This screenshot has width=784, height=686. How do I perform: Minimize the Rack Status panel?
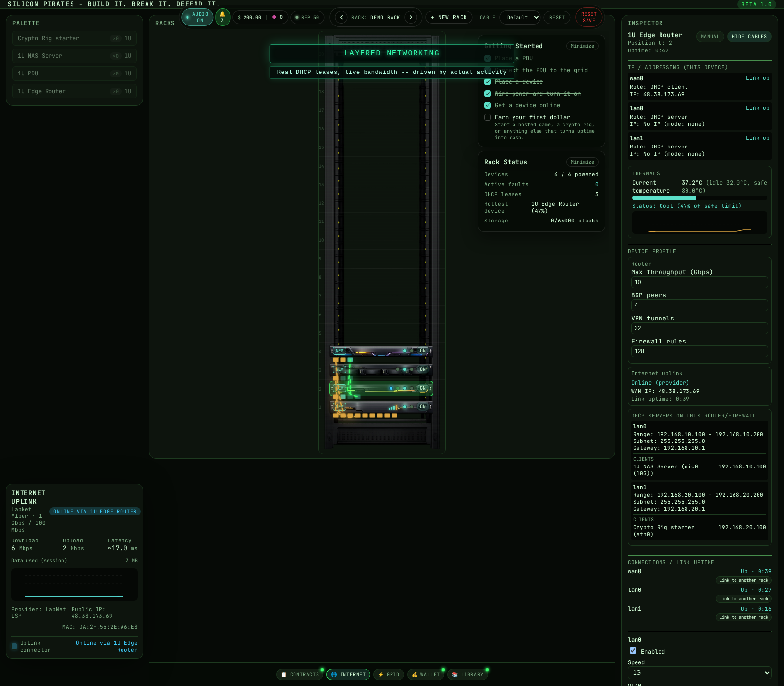coord(582,162)
